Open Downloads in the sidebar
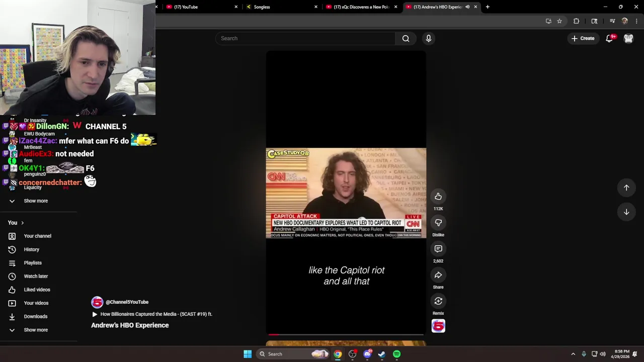 [x=35, y=317]
